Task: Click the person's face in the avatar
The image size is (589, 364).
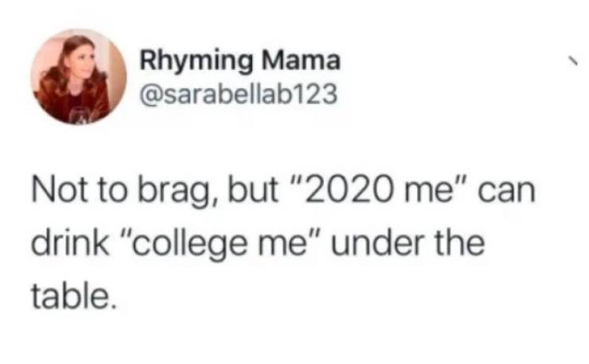Action: (85, 63)
